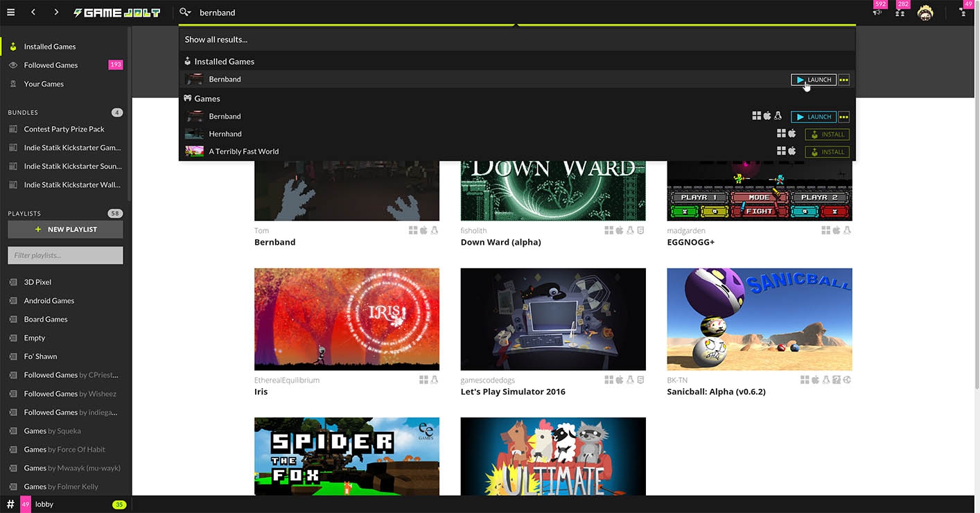Click Show all results link
Viewport: 980px width, 513px height.
[x=216, y=40]
